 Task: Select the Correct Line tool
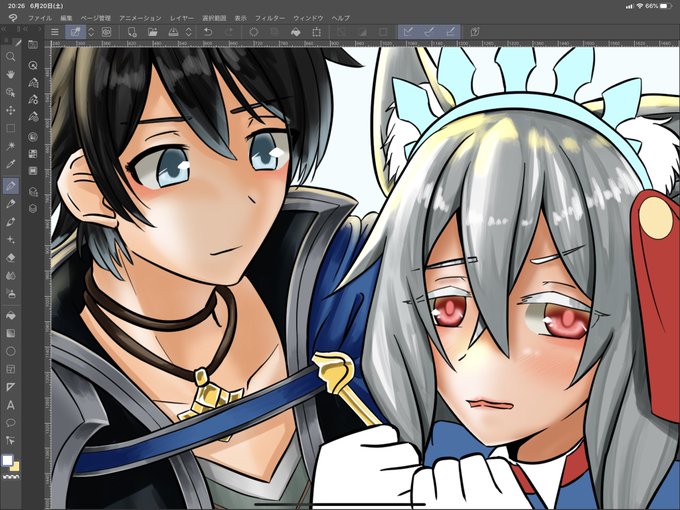coord(11,441)
